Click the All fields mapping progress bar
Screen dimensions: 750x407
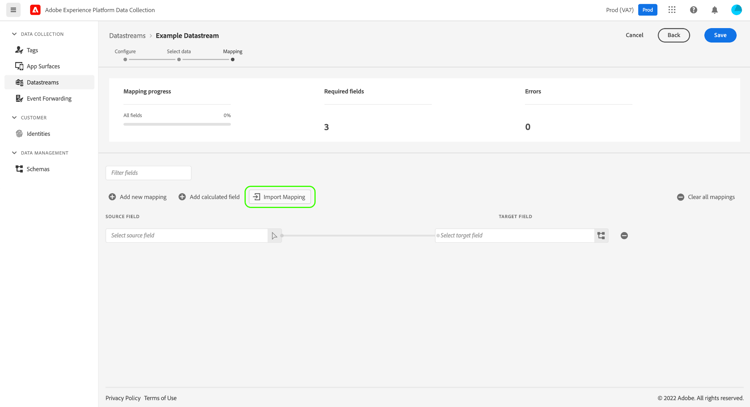pyautogui.click(x=177, y=124)
